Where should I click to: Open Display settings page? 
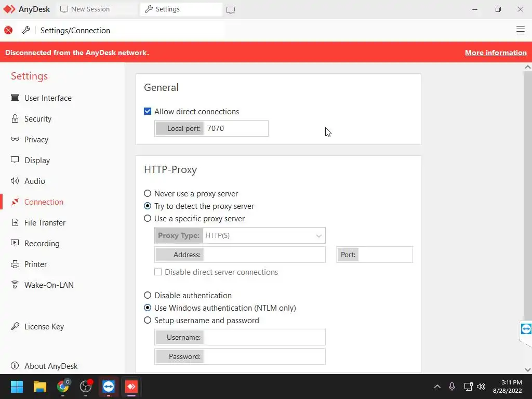point(37,160)
